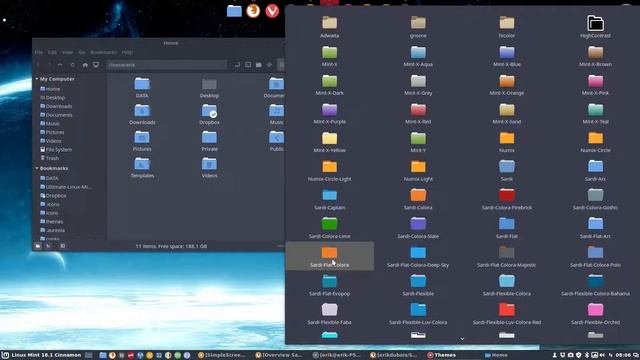
Task: Choose the Mint-Y icon theme
Action: 418,141
